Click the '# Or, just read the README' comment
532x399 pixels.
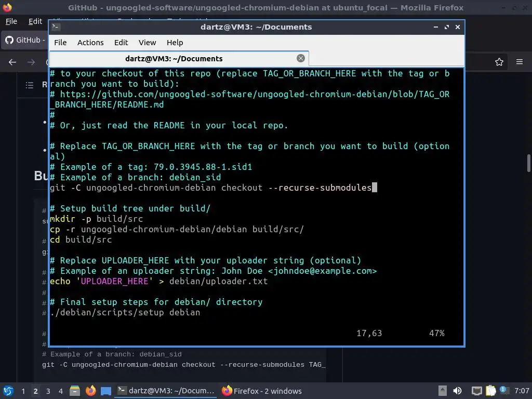click(x=169, y=125)
